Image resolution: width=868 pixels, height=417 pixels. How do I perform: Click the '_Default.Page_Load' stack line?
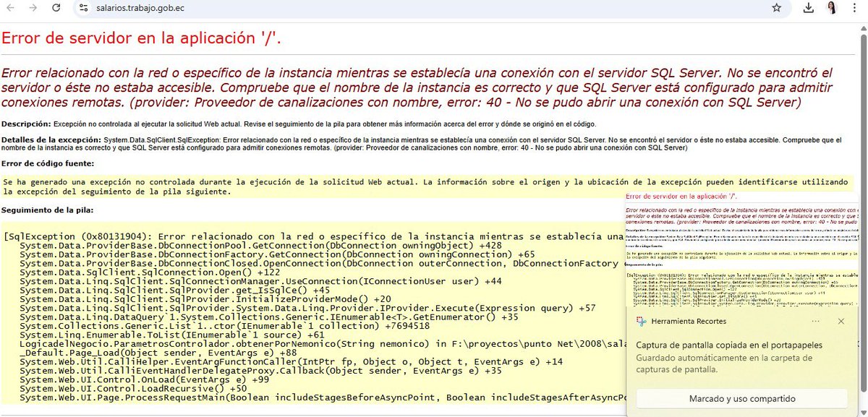pos(158,353)
